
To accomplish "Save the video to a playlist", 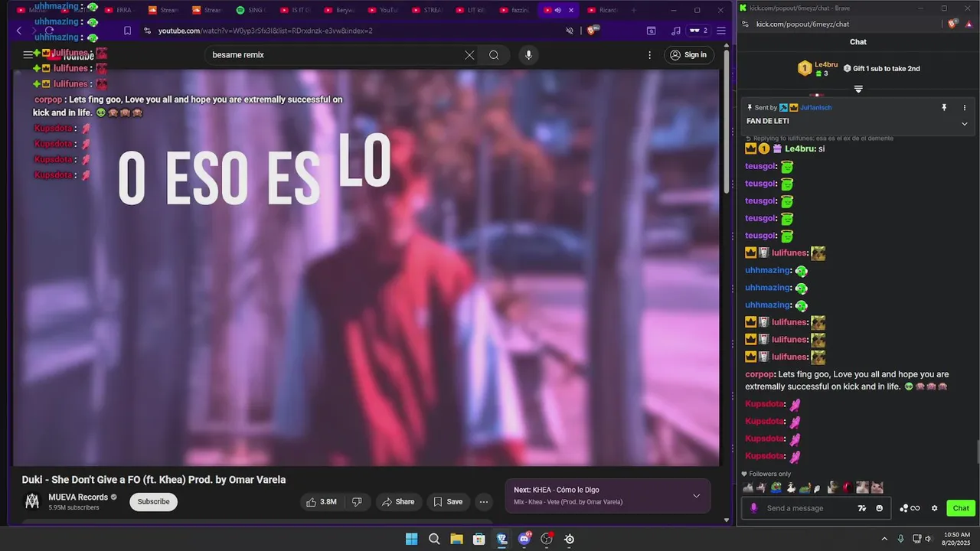I will (x=448, y=502).
